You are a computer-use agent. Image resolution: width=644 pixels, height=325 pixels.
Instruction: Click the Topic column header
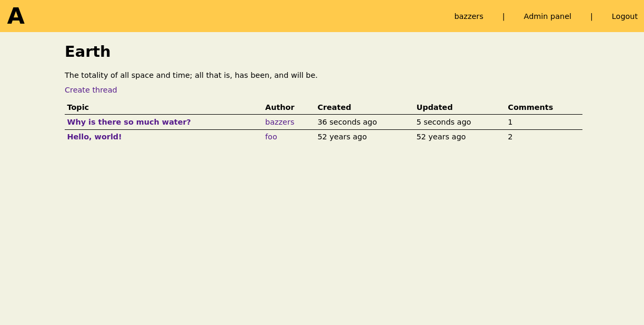[78, 107]
